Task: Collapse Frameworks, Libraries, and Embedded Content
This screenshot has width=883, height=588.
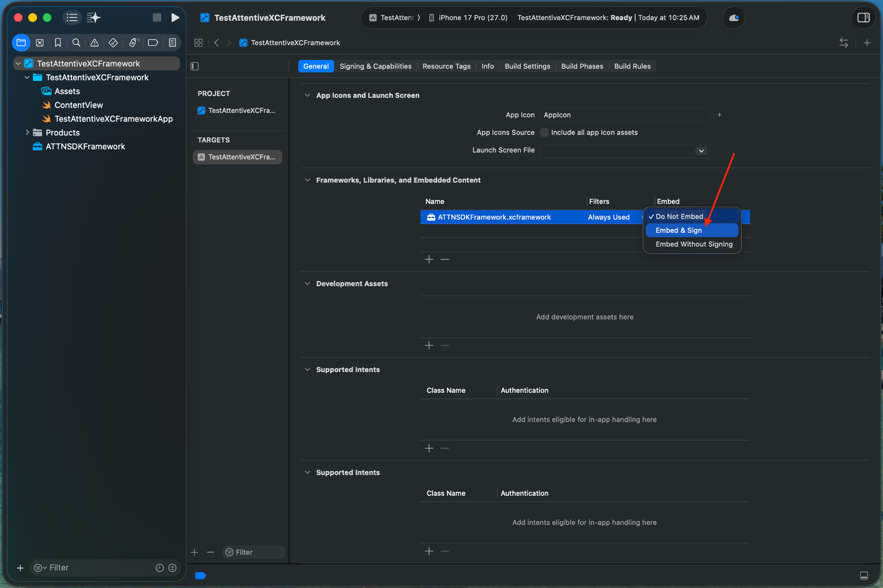Action: pos(307,180)
